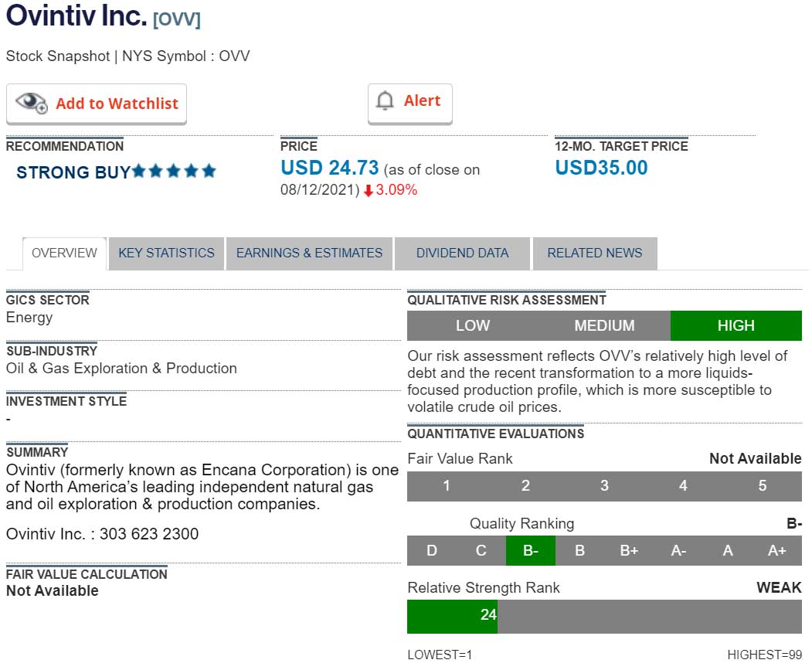Select the Related News tab
This screenshot has width=812, height=670.
[x=594, y=253]
